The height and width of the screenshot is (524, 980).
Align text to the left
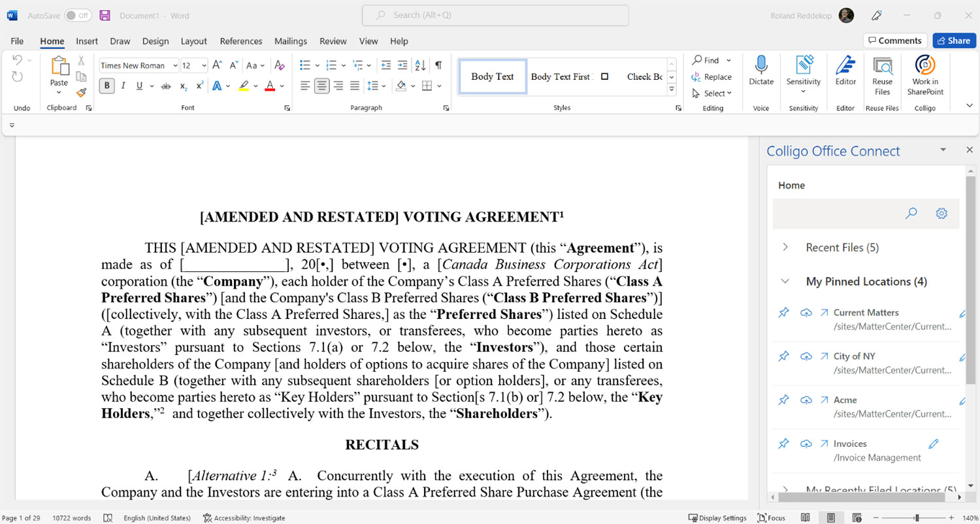pyautogui.click(x=305, y=86)
